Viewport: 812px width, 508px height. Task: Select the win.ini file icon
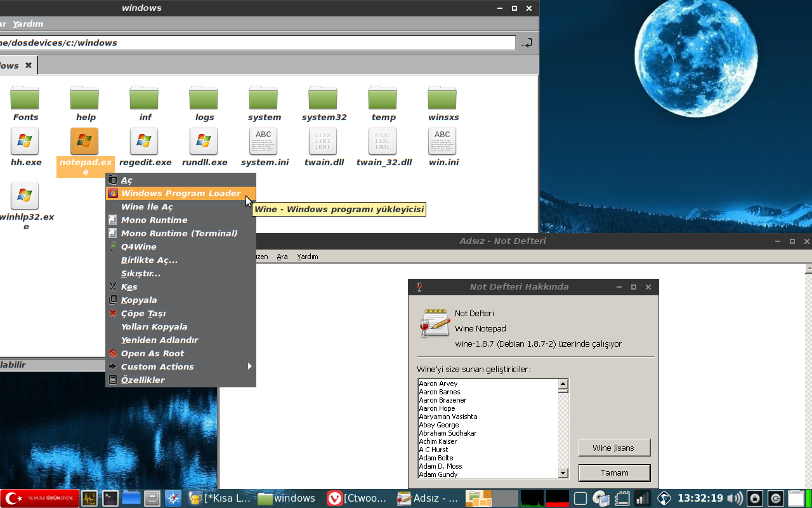point(442,141)
